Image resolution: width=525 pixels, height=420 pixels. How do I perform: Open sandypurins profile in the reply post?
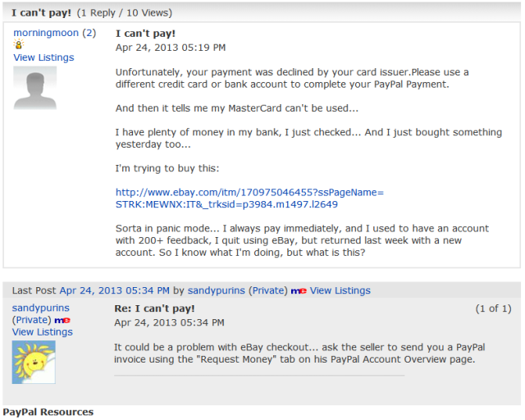point(40,308)
